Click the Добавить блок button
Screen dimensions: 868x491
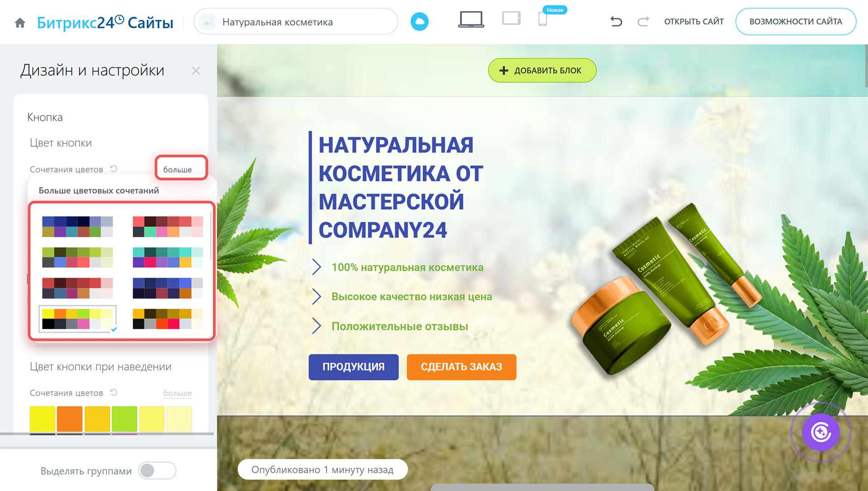[x=542, y=71]
